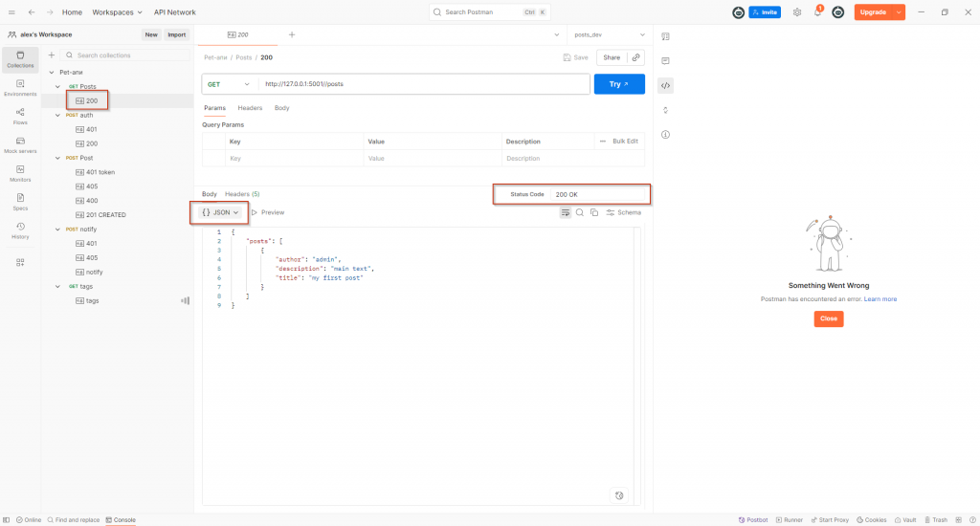Go to the Home menu
This screenshot has height=526, width=980.
[72, 11]
